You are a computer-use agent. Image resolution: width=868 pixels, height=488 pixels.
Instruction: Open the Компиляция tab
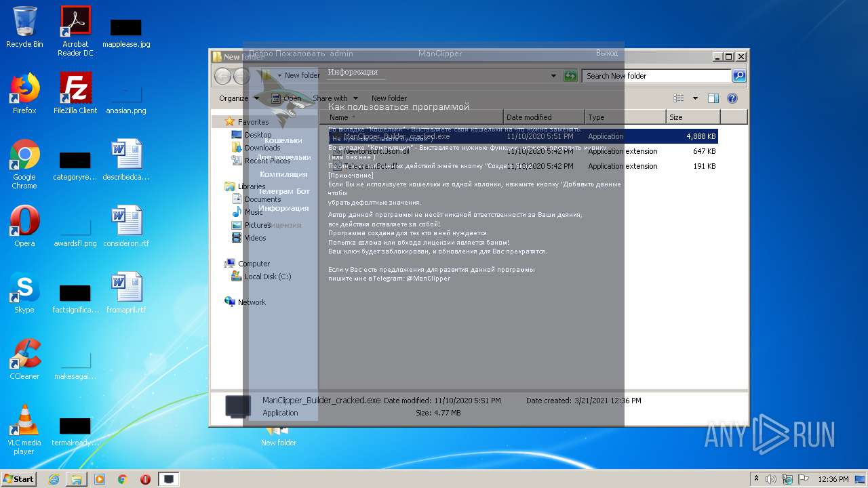tap(282, 174)
